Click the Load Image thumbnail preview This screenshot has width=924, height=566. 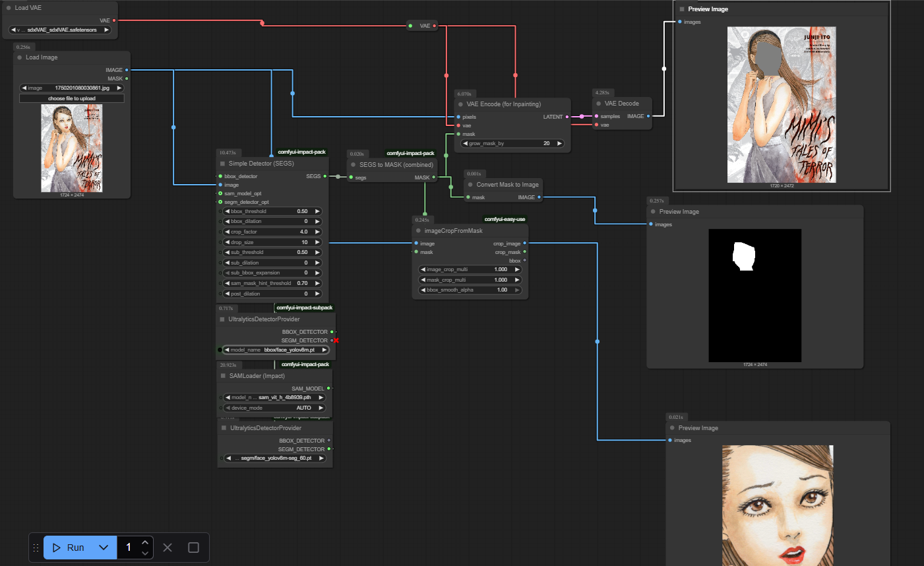(x=72, y=148)
